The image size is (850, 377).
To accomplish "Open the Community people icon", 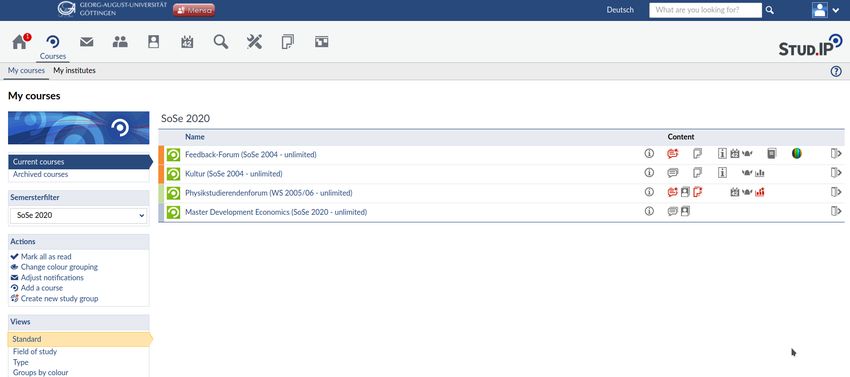I will click(x=120, y=42).
